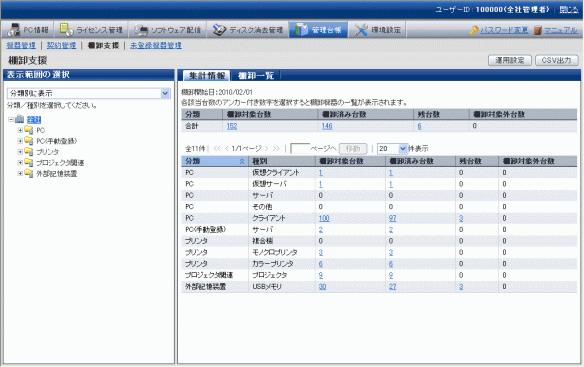Collapse the 会社 root tree node
The height and width of the screenshot is (367, 584).
tap(11, 120)
